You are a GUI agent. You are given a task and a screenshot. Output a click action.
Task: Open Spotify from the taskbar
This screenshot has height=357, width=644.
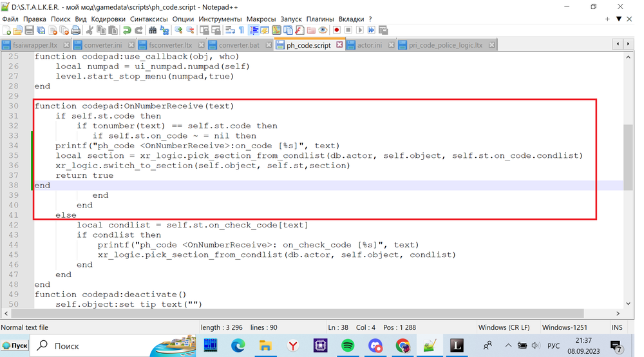coord(348,346)
